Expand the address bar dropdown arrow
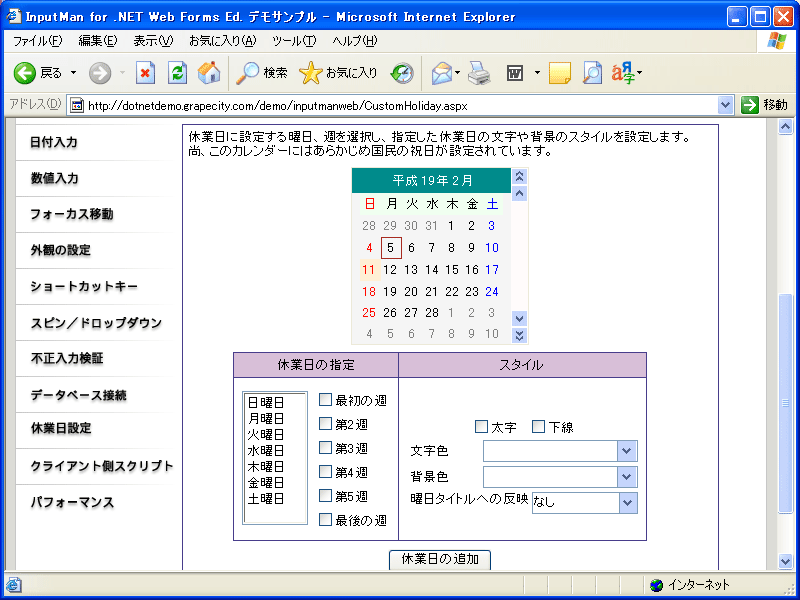800x600 pixels. (x=727, y=103)
